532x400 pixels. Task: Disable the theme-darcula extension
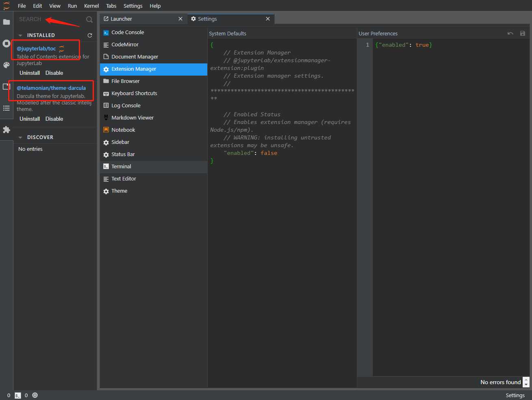click(54, 119)
